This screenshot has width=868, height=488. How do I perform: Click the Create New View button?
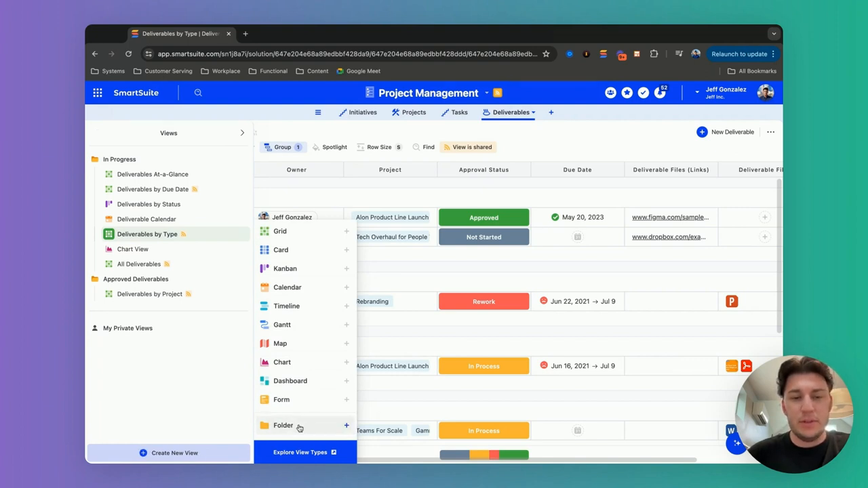(x=168, y=453)
